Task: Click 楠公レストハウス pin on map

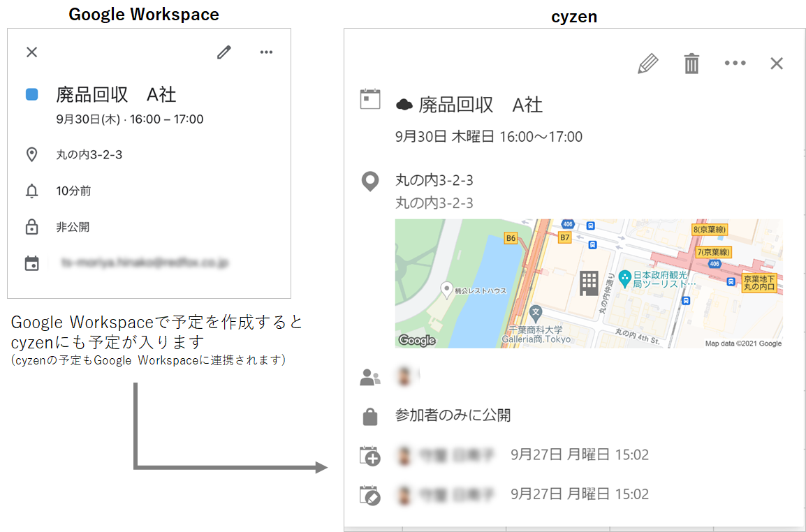Action: (x=447, y=290)
